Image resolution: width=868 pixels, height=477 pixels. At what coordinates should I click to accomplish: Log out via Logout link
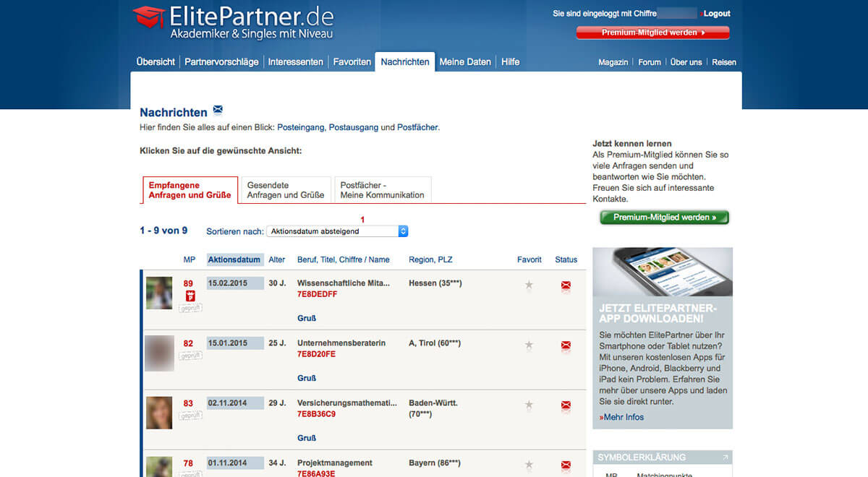718,14
